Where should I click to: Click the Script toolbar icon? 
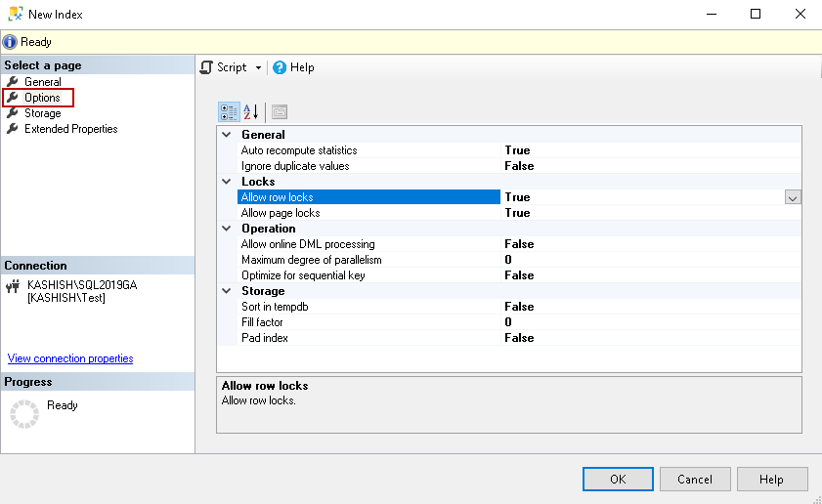[206, 67]
